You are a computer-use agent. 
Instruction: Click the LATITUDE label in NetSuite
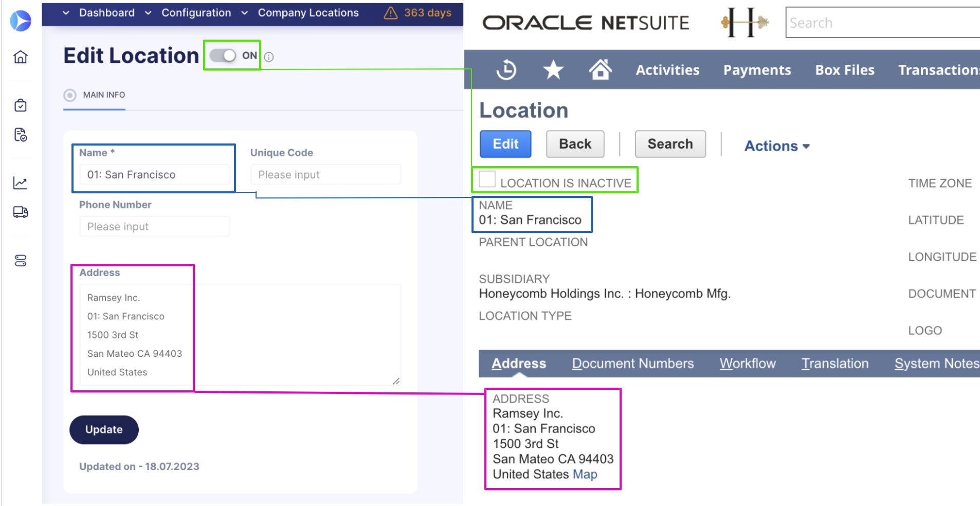(x=936, y=220)
